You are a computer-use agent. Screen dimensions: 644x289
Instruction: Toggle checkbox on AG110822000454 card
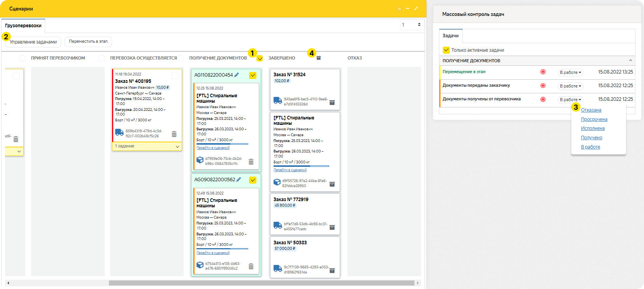[253, 75]
